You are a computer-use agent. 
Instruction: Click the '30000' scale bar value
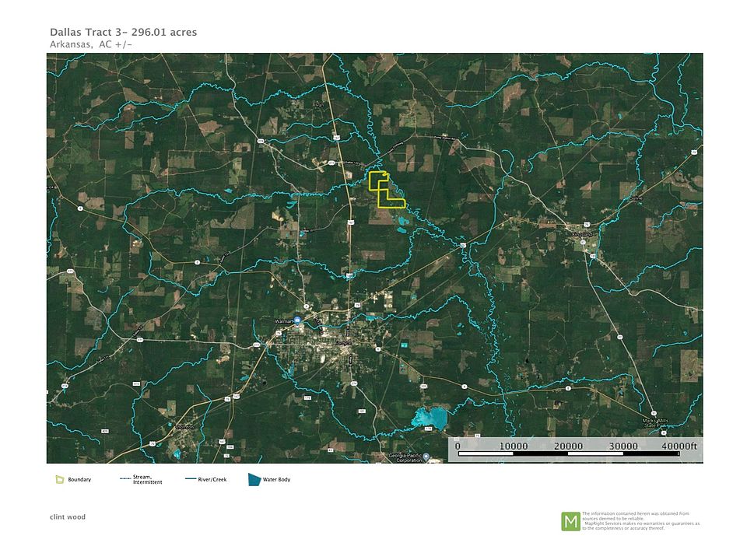point(623,446)
